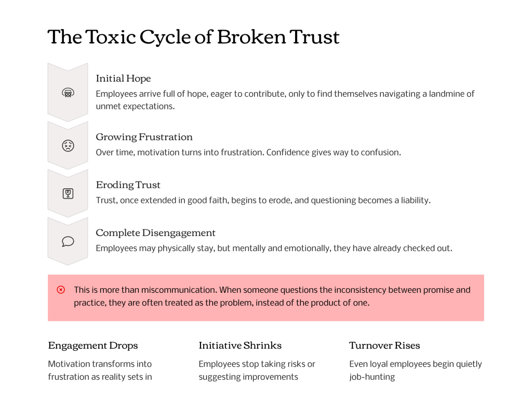Click the speech bubble icon
This screenshot has width=532, height=413.
tap(68, 241)
